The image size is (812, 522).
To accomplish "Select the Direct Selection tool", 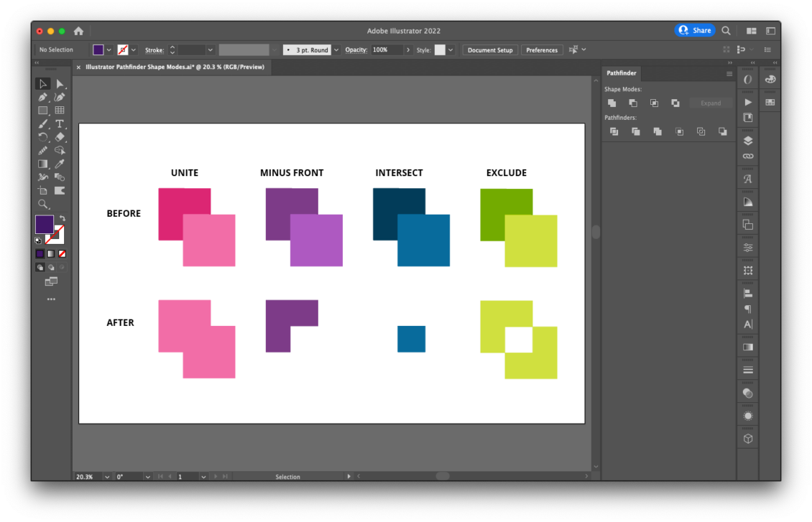I will pos(60,83).
